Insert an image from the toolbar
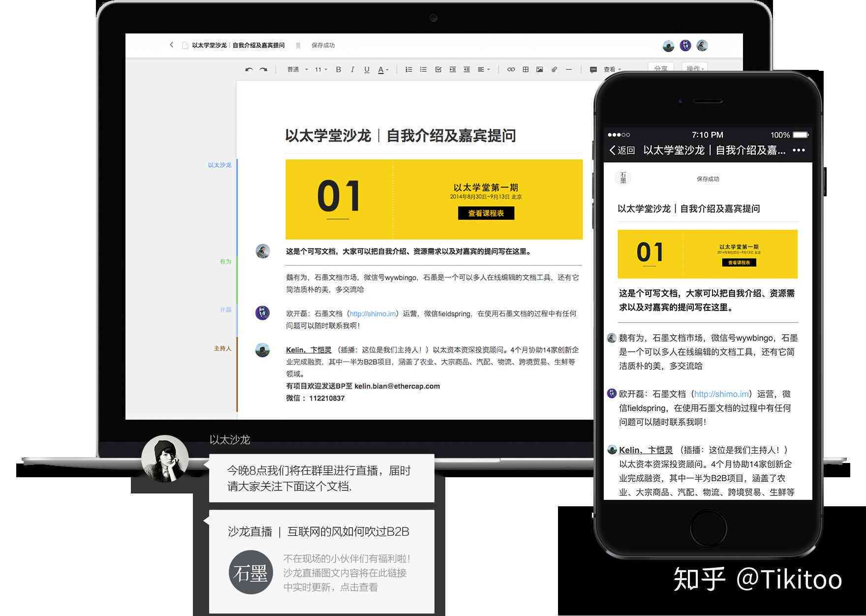This screenshot has height=616, width=866. tap(540, 69)
